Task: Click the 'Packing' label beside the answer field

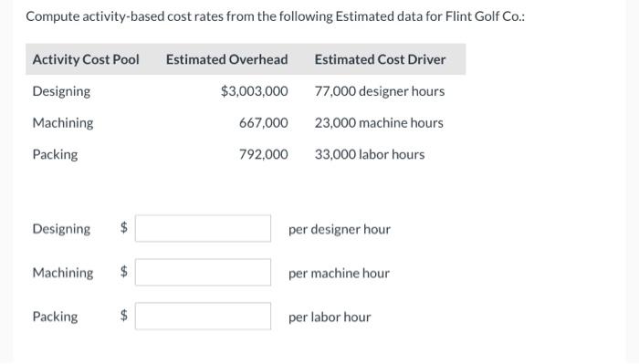Action: 55,317
